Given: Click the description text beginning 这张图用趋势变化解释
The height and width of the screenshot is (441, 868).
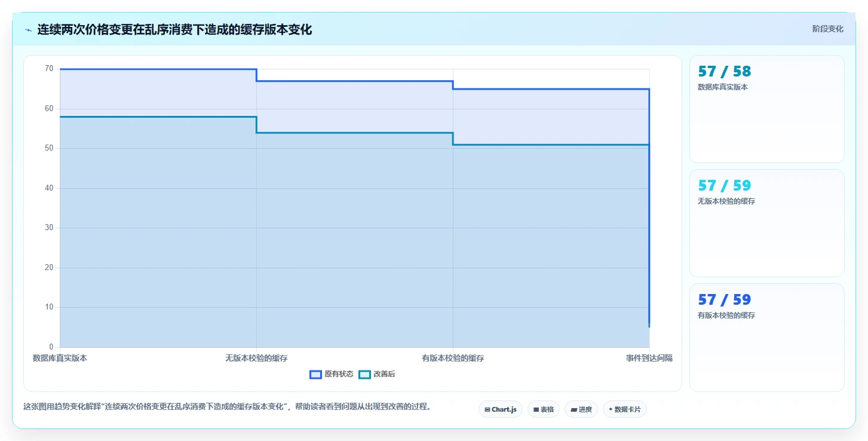Looking at the screenshot, I should [x=227, y=407].
